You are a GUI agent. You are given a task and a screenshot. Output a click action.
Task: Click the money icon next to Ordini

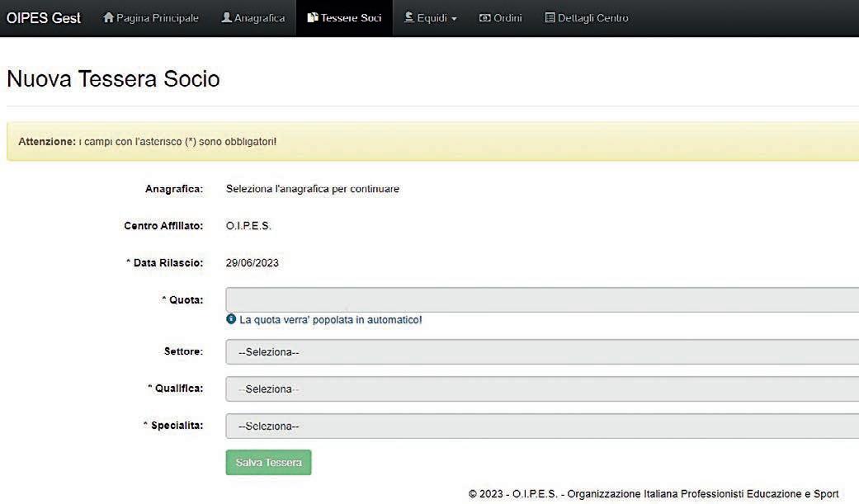pyautogui.click(x=485, y=18)
